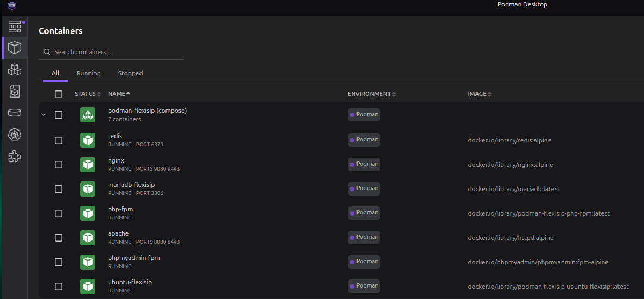Screen dimensions: 644x299
Task: Collapse the podman-flexisip compose group
Action: (x=44, y=115)
